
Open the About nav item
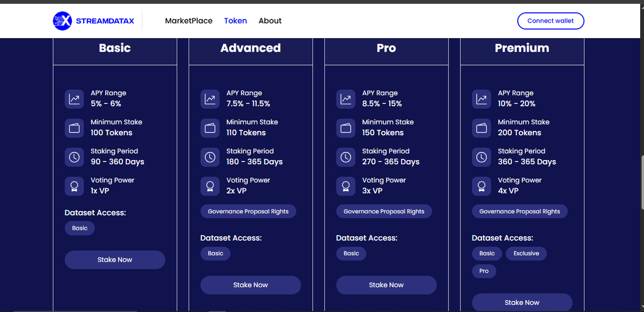(270, 21)
